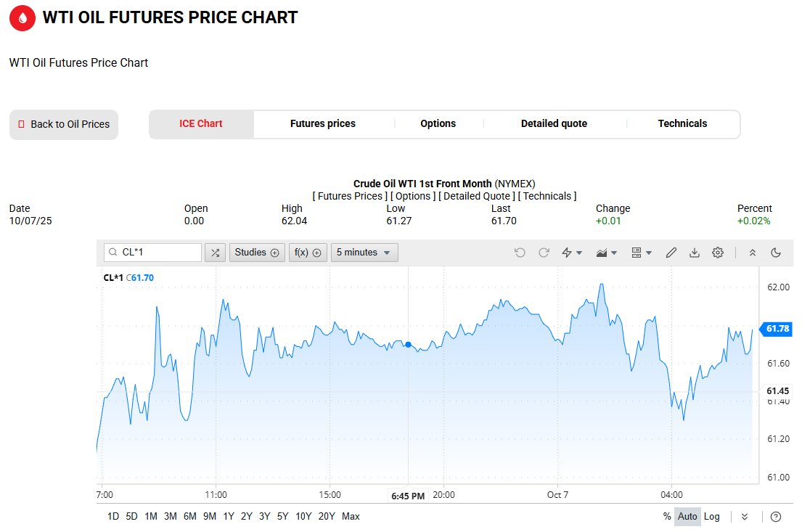Redo the chart action
The height and width of the screenshot is (532, 802).
(544, 253)
